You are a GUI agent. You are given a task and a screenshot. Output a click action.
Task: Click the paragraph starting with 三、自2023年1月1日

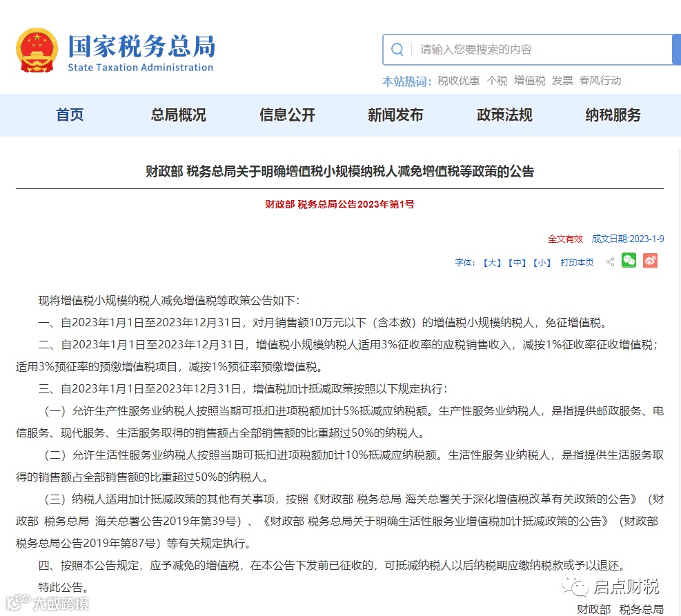[243, 388]
